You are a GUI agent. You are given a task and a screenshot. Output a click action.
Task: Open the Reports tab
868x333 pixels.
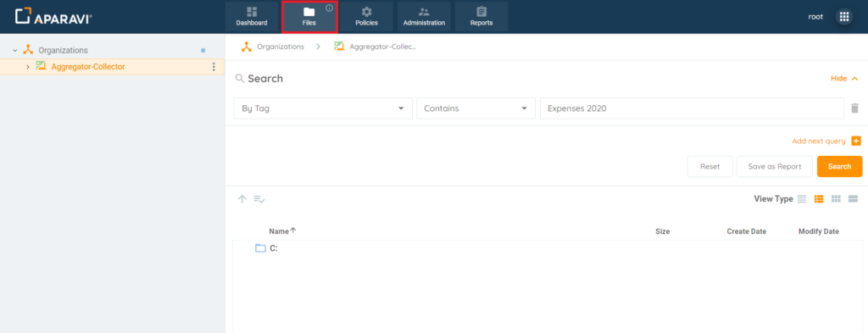coord(481,17)
